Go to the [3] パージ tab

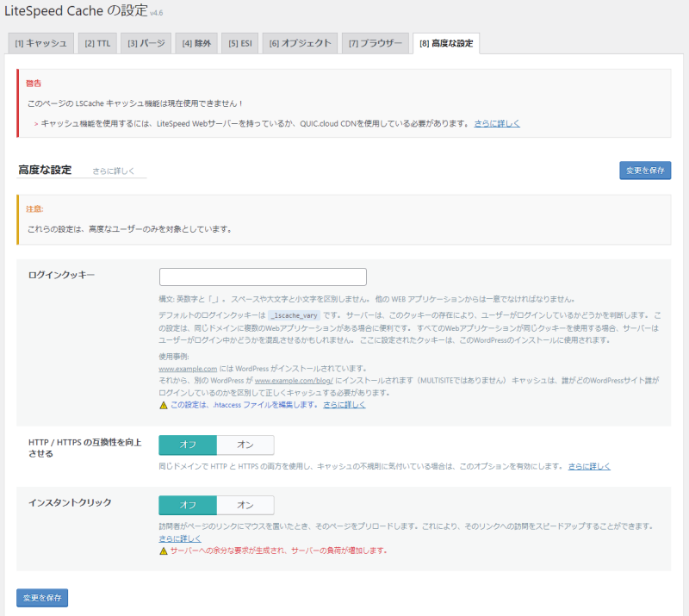click(x=146, y=43)
